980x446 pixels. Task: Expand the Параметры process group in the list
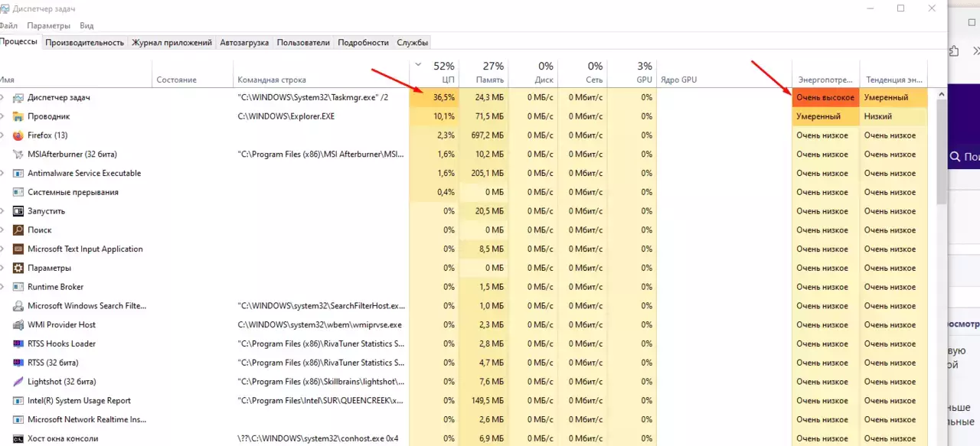[2, 268]
